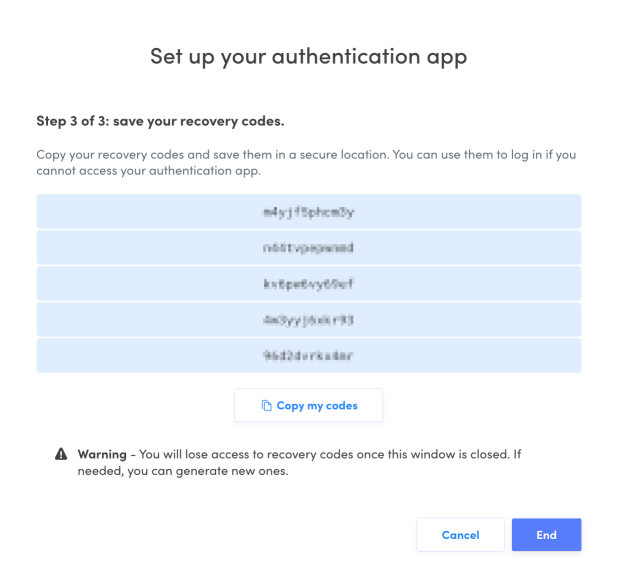Click "save your recovery codes" in the heading
Screen dimensions: 618x588
tap(200, 121)
